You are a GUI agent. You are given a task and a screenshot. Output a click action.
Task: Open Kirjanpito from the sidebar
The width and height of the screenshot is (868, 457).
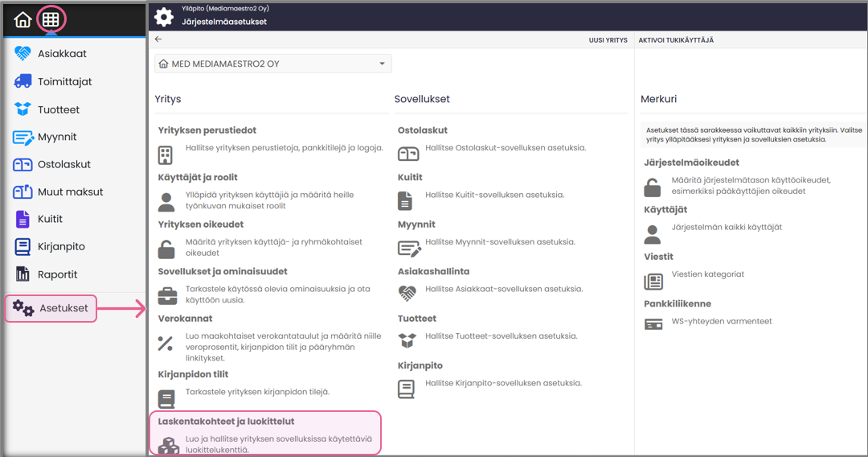point(61,247)
